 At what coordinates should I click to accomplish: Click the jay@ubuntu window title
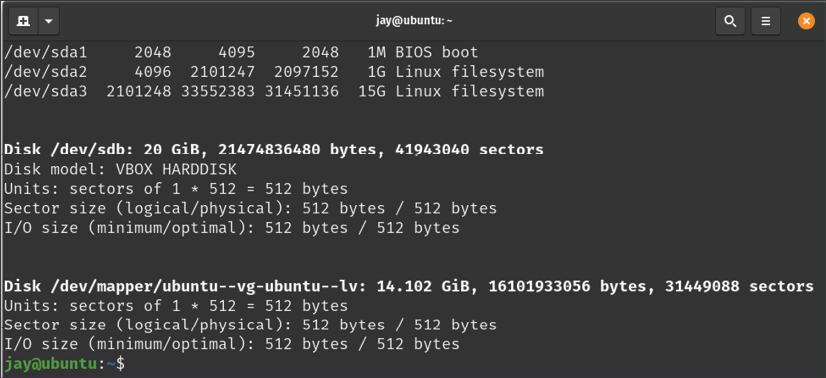click(414, 21)
